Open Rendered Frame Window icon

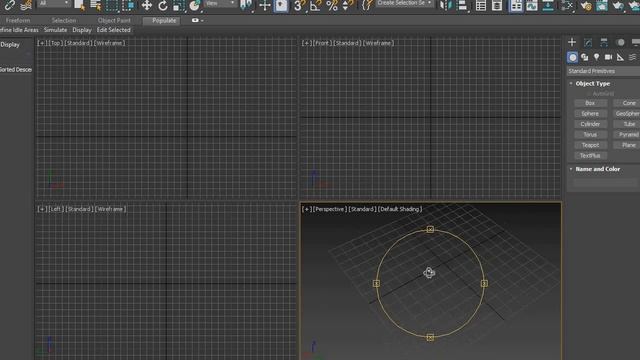pyautogui.click(x=602, y=5)
